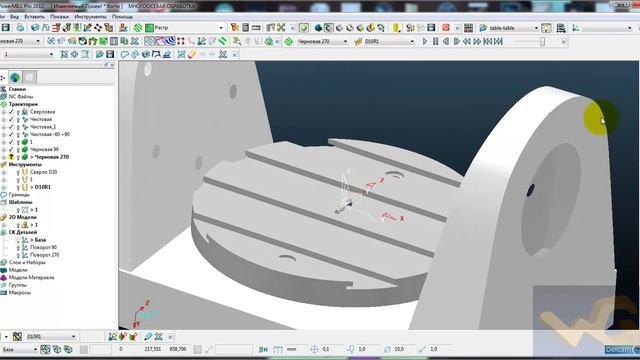This screenshot has height=360, width=640.
Task: Click the green striped icon left of Растр
Action: (138, 28)
